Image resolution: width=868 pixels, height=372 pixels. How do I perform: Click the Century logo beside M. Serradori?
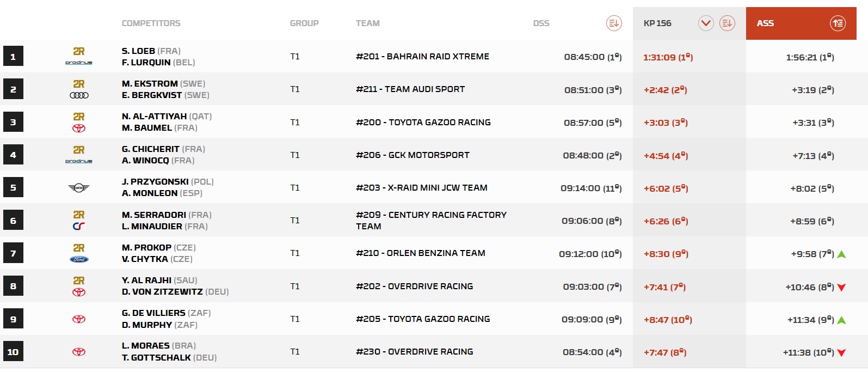point(79,227)
